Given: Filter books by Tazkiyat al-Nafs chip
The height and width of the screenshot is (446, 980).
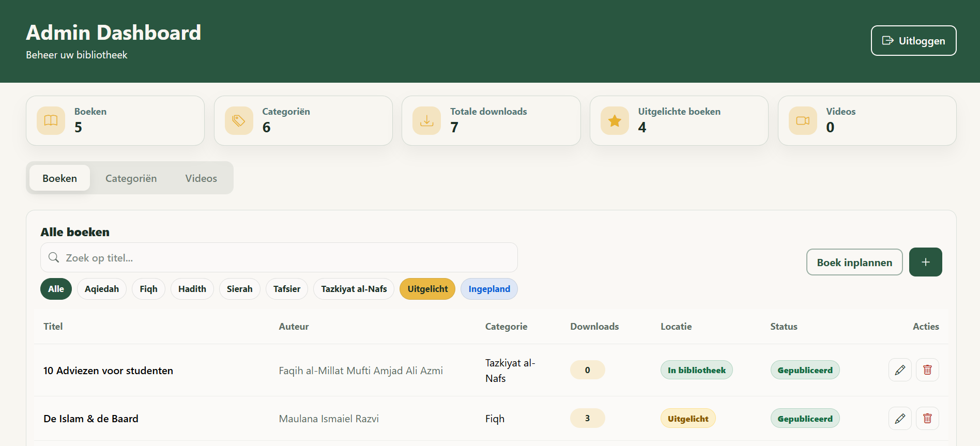Looking at the screenshot, I should click(354, 289).
